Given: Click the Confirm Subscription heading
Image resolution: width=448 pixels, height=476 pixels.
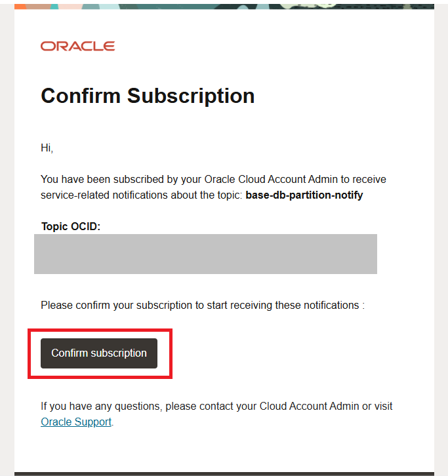Looking at the screenshot, I should (x=148, y=96).
